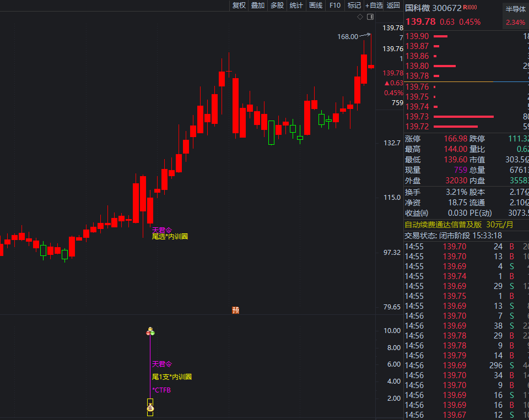Open the 统计 statistics menu
Viewport: 529px width, 420px height.
(x=296, y=6)
